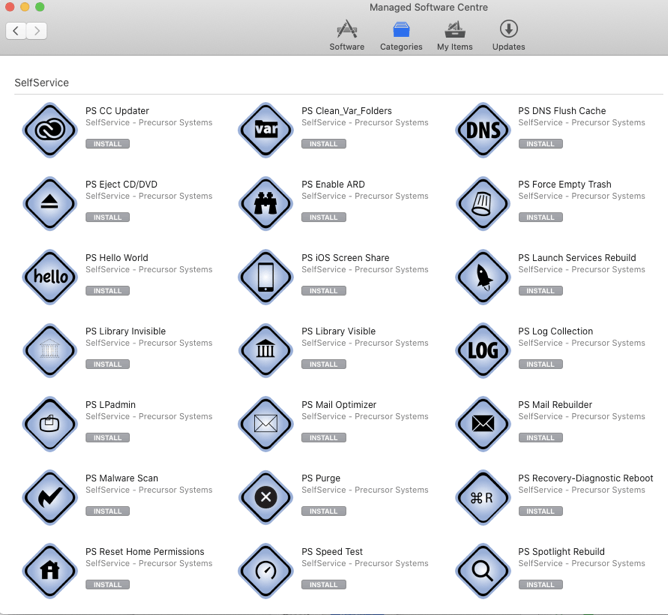Close the window with the red button
This screenshot has height=615, width=668.
coord(9,6)
